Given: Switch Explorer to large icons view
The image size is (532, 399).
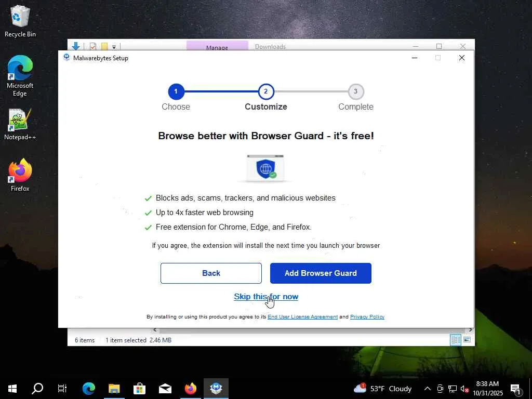Looking at the screenshot, I should pyautogui.click(x=467, y=340).
